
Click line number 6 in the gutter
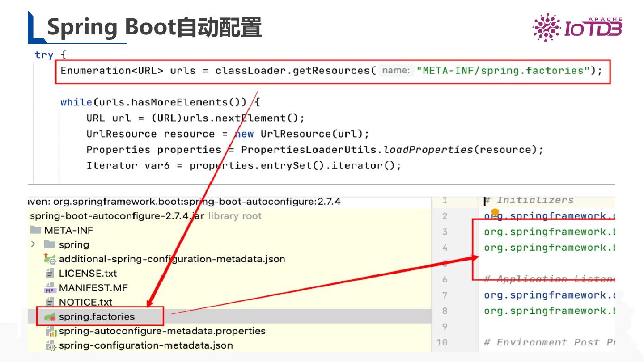click(445, 279)
